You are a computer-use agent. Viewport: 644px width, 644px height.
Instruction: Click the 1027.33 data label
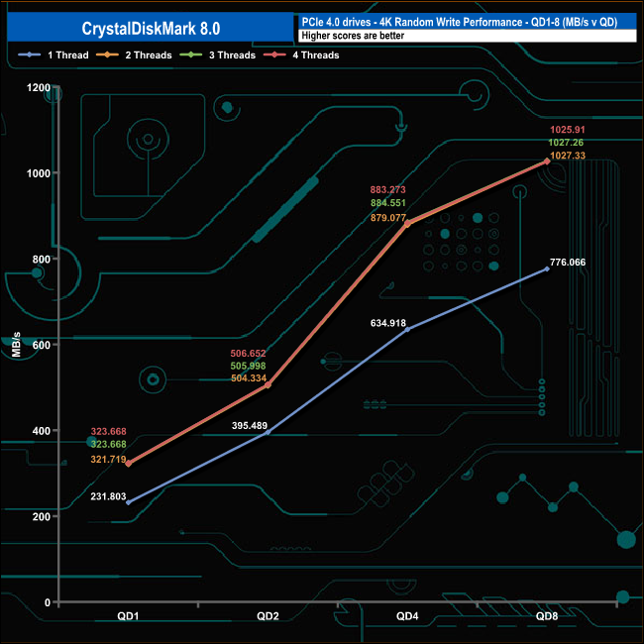[x=568, y=156]
